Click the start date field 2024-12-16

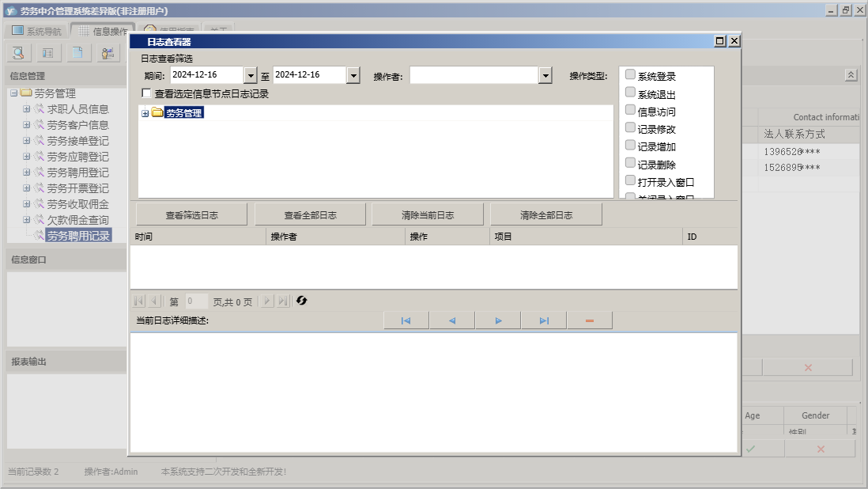[207, 75]
